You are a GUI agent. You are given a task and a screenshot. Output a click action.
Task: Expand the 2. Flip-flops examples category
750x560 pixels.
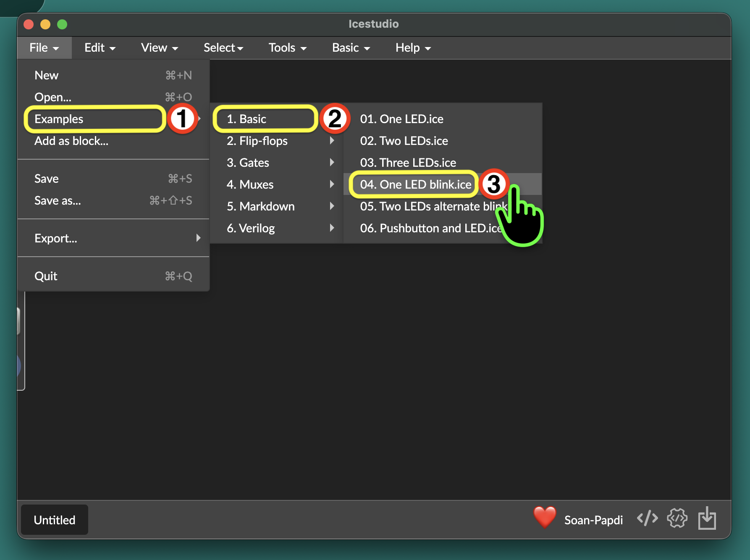[277, 141]
